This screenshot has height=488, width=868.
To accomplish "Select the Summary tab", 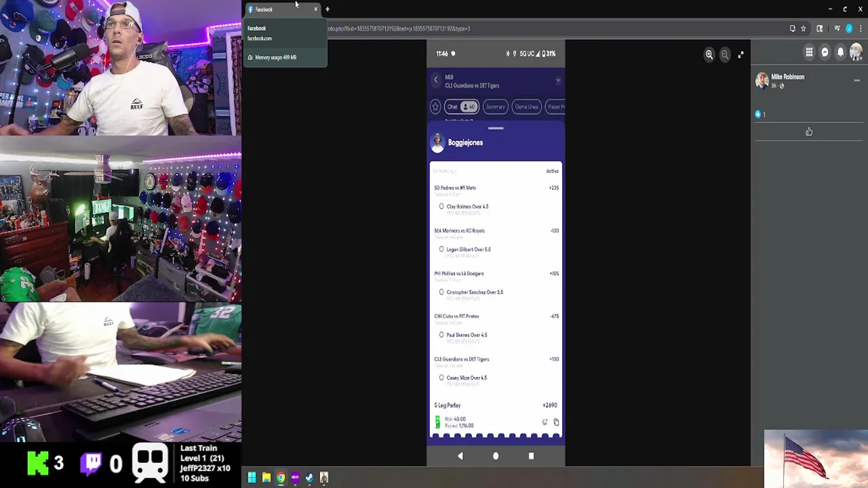I will pos(495,106).
